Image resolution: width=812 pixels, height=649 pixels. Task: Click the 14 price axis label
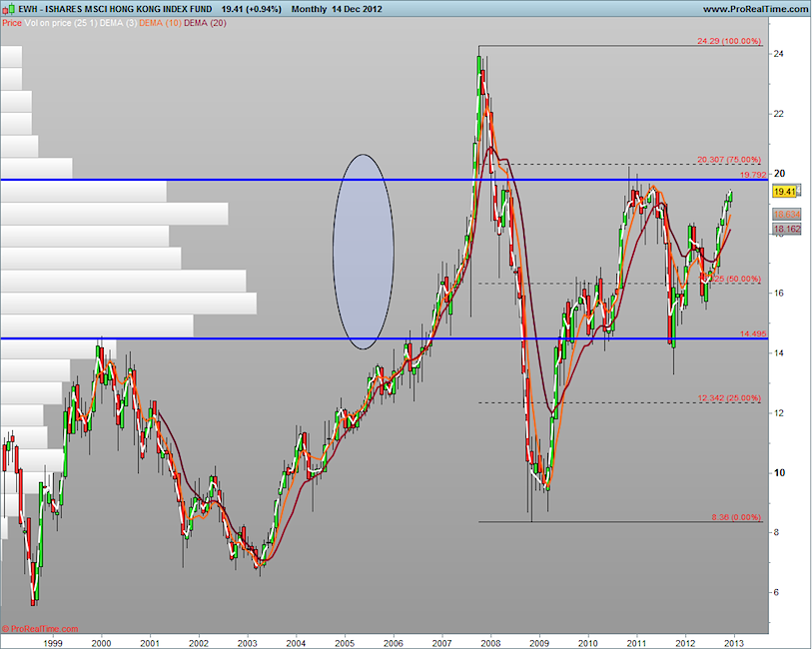pyautogui.click(x=778, y=353)
